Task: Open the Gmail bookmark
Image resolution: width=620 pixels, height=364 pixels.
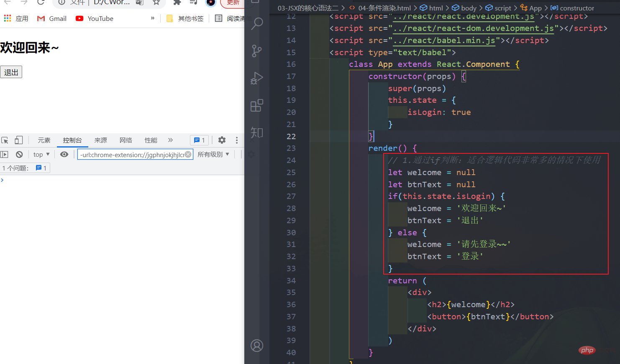Action: pyautogui.click(x=52, y=18)
